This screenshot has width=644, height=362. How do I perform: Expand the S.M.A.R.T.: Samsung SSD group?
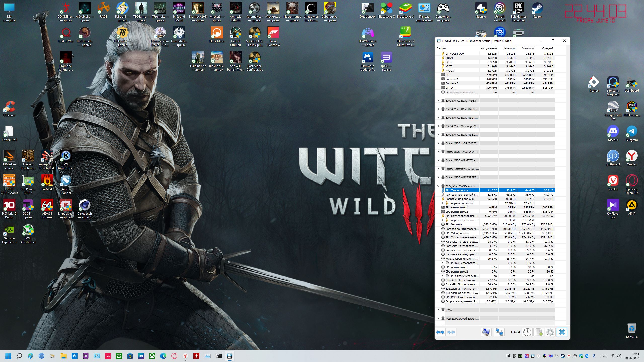pos(438,126)
